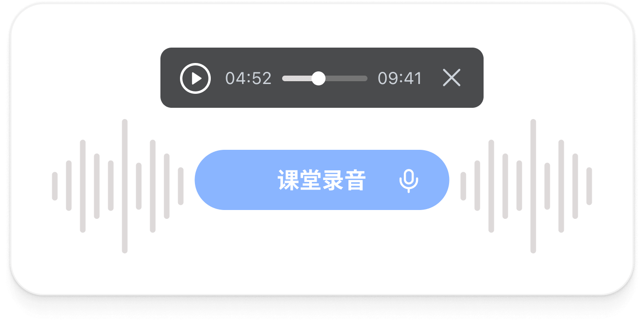Image resolution: width=644 pixels, height=329 pixels.
Task: Click dark player bar gap between 09:41 and X
Action: (432, 78)
